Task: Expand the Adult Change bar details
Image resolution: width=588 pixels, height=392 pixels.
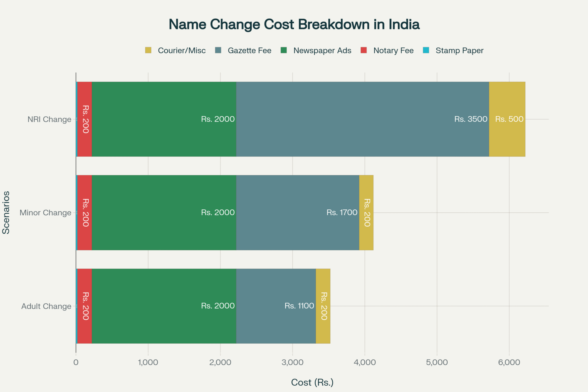Action: (201, 306)
